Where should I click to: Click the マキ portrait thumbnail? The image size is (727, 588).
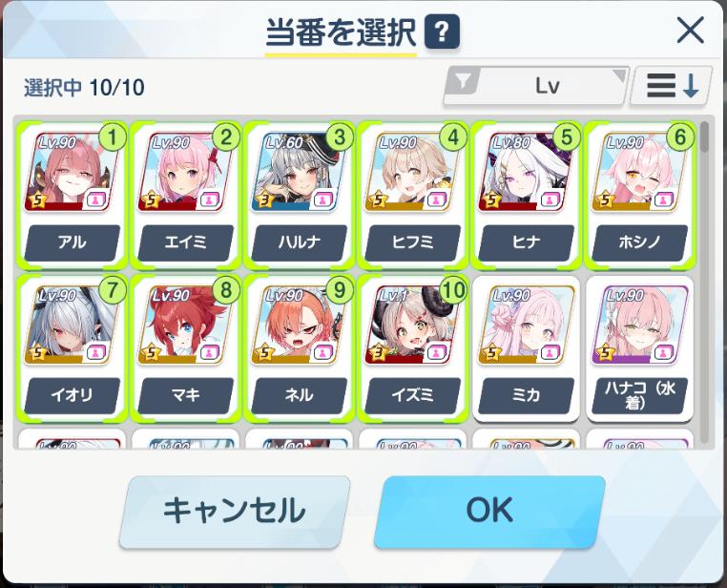tap(185, 325)
